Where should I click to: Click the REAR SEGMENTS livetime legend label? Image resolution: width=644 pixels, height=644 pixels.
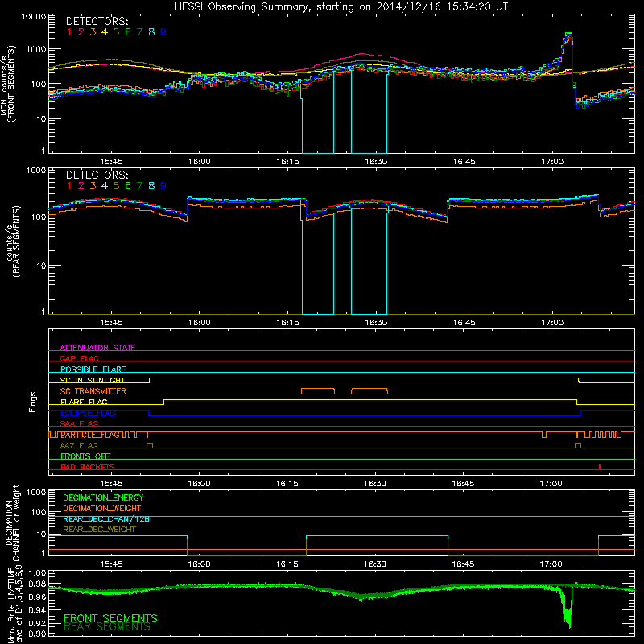click(x=107, y=626)
